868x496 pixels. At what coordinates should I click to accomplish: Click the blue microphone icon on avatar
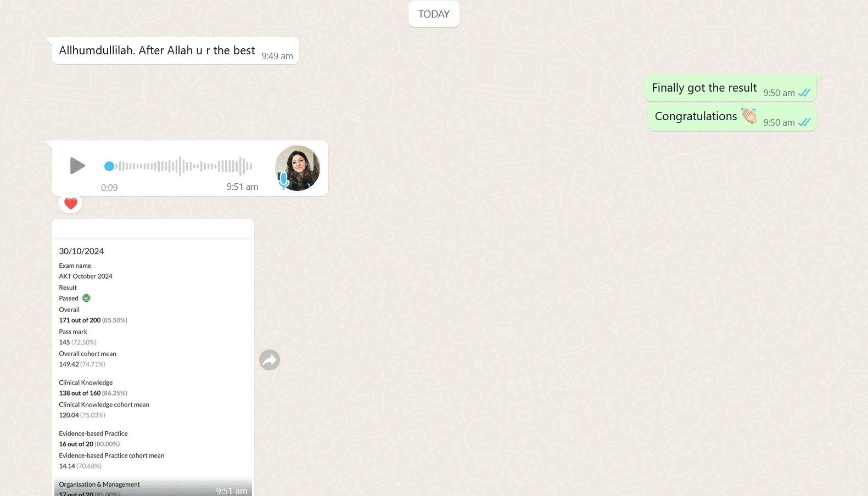(x=283, y=181)
